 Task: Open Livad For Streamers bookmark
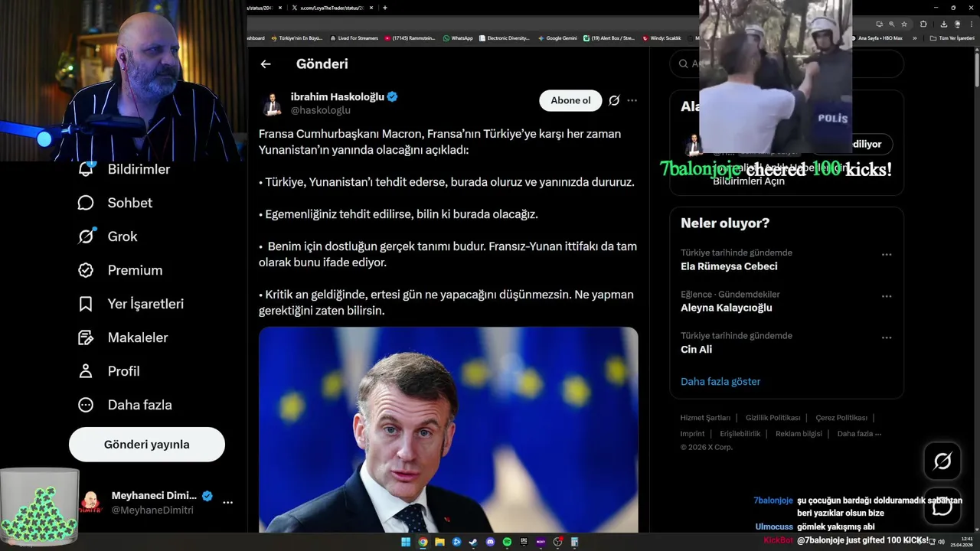click(354, 37)
